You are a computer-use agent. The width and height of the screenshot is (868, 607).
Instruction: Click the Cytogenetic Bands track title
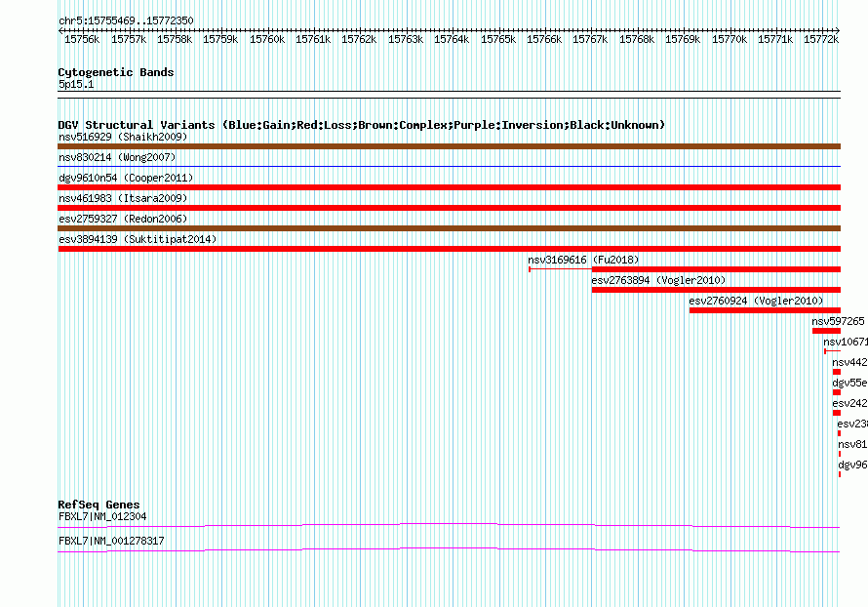[x=116, y=72]
